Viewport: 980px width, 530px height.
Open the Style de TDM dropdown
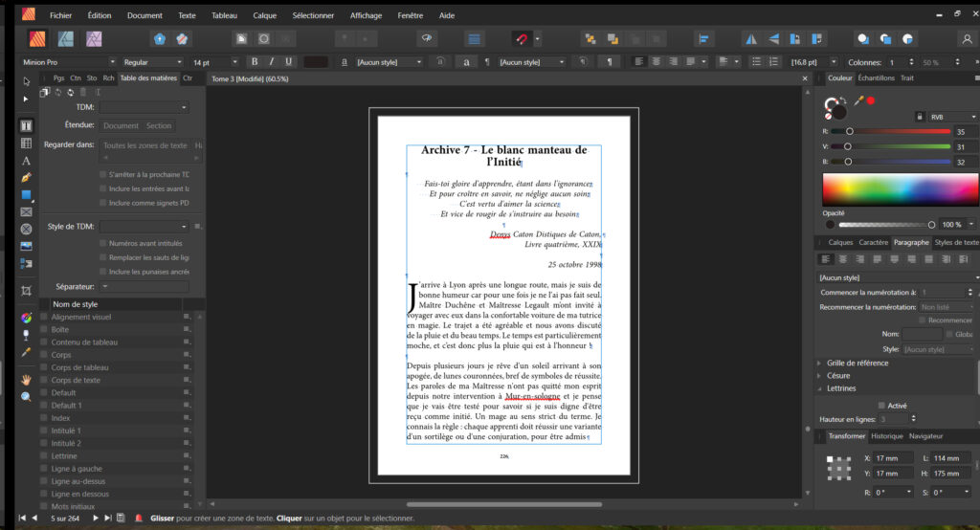point(144,226)
